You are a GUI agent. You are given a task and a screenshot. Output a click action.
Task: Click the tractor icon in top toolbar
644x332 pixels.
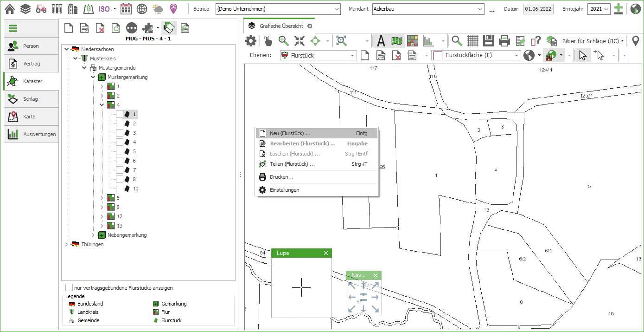click(41, 9)
